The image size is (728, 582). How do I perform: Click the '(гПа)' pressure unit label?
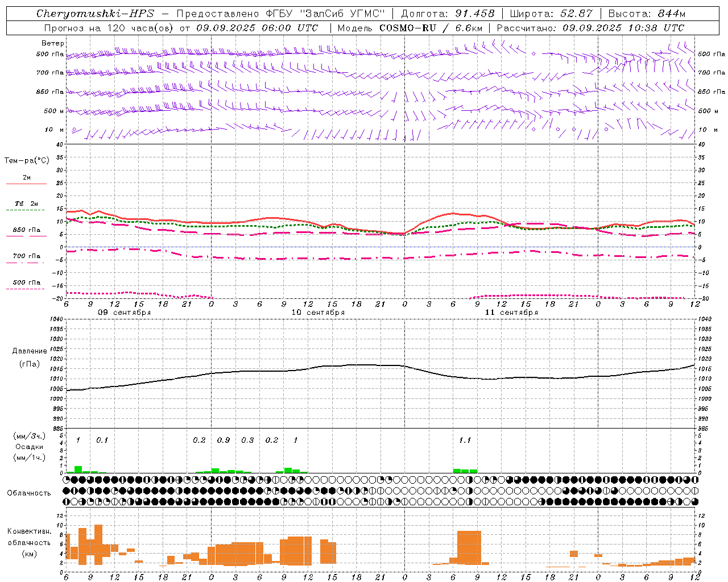pyautogui.click(x=30, y=364)
